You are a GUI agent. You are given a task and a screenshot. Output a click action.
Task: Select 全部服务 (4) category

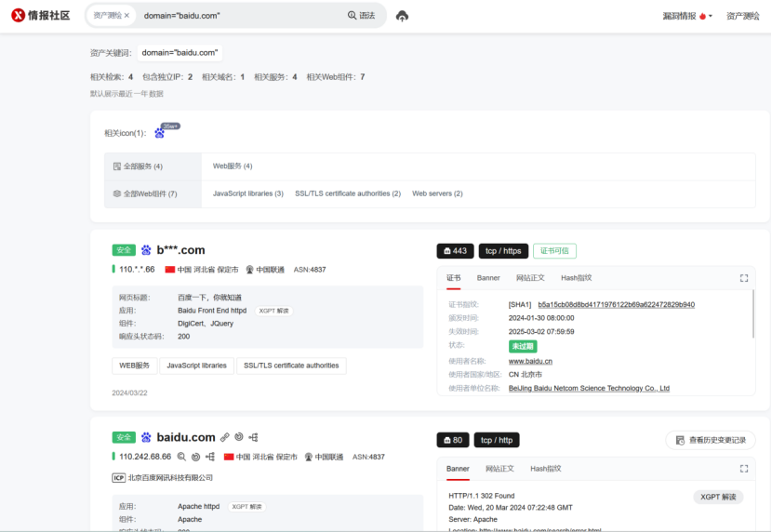tap(153, 166)
